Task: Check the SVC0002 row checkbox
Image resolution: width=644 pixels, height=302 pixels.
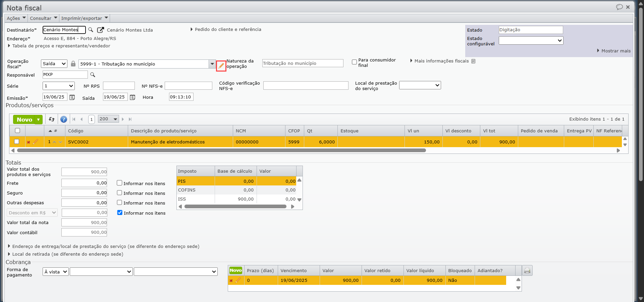Action: pos(16,142)
